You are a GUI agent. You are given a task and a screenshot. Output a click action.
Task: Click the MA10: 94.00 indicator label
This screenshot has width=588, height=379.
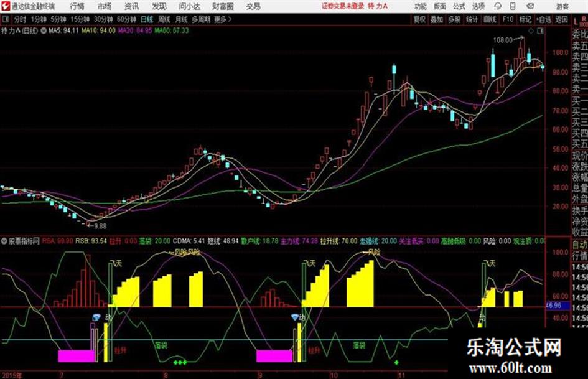click(x=99, y=30)
